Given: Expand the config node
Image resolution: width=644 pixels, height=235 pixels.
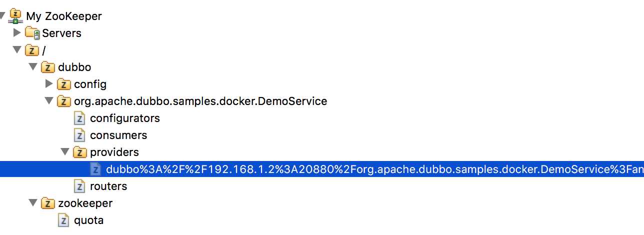Looking at the screenshot, I should pos(49,84).
